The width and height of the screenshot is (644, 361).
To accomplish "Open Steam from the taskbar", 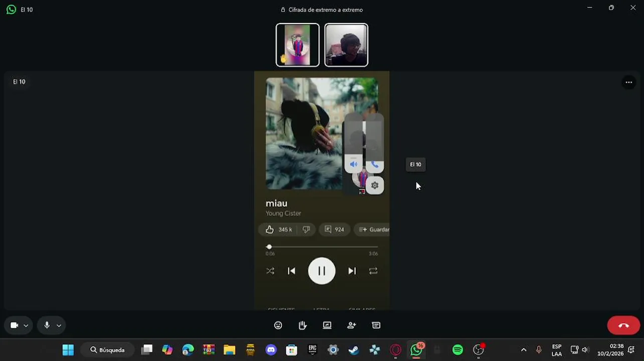I will pos(354,350).
